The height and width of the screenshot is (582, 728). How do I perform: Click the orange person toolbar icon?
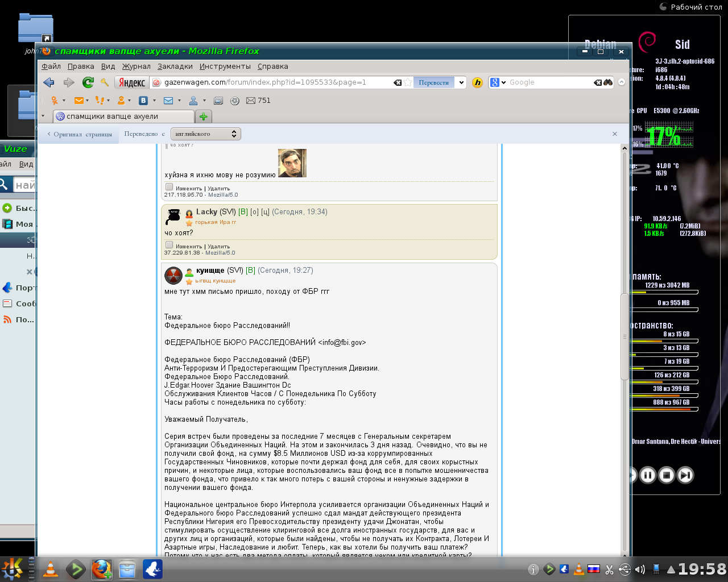121,101
